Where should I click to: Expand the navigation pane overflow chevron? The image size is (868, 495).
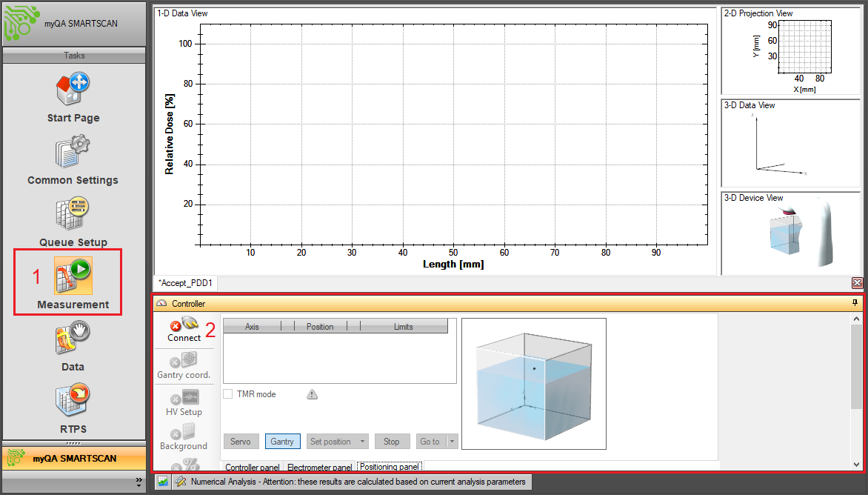(x=139, y=483)
